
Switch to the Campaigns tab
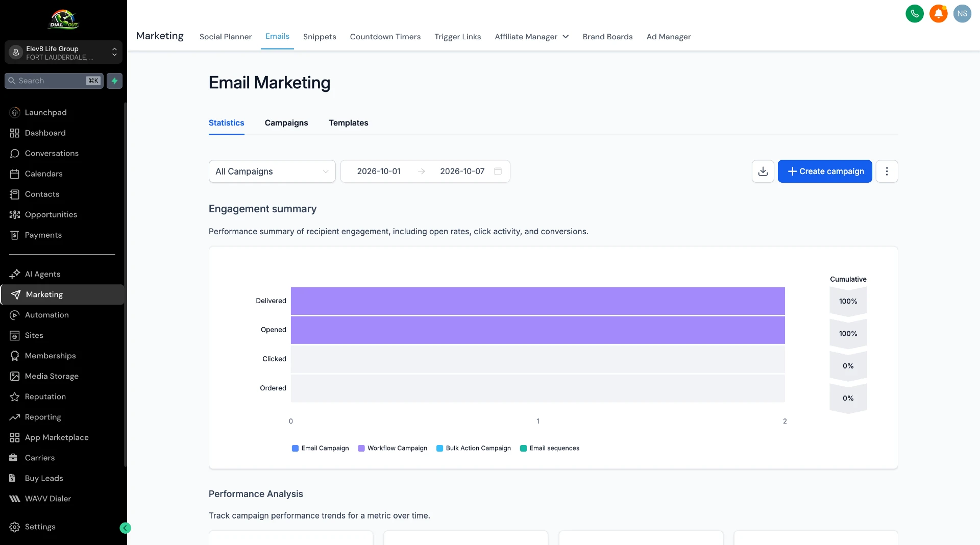coord(286,123)
